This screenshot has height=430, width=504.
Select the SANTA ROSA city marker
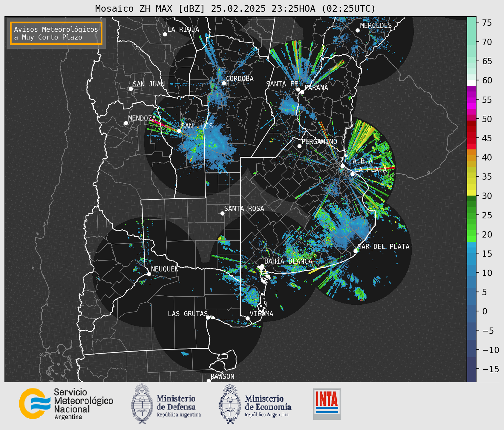pyautogui.click(x=222, y=214)
